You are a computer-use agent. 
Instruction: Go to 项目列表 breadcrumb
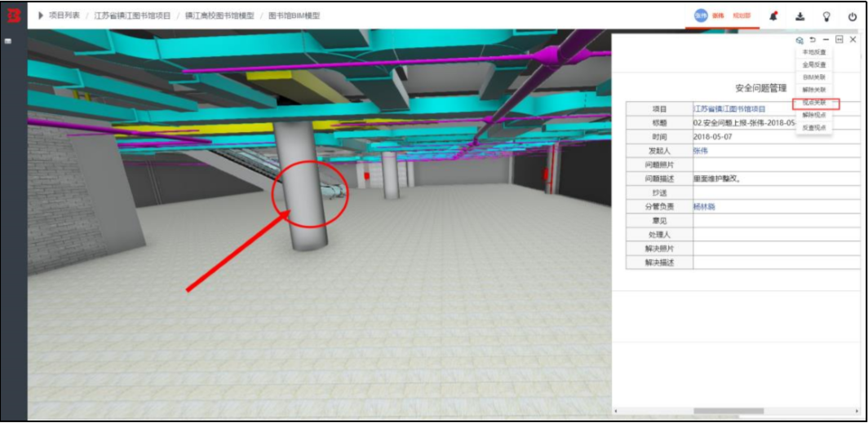64,15
